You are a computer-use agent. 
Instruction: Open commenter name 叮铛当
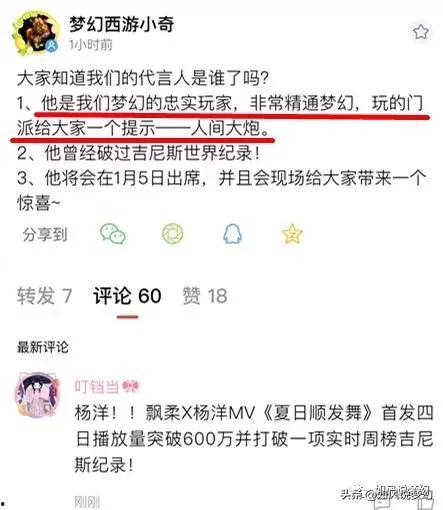pyautogui.click(x=97, y=387)
